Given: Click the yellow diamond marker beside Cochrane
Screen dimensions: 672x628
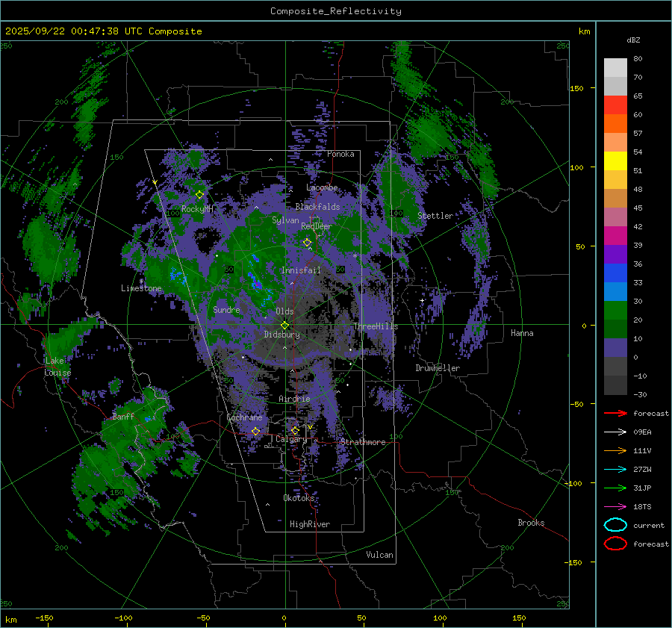Looking at the screenshot, I should point(256,432).
